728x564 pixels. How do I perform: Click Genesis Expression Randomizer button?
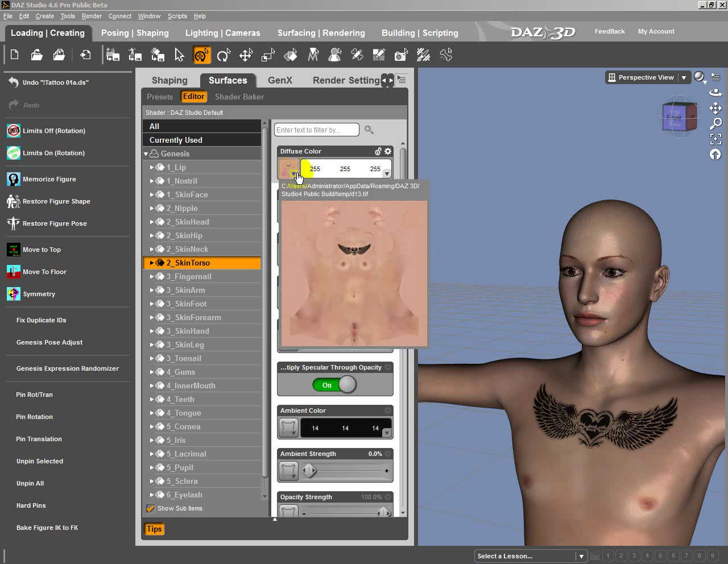pyautogui.click(x=68, y=368)
